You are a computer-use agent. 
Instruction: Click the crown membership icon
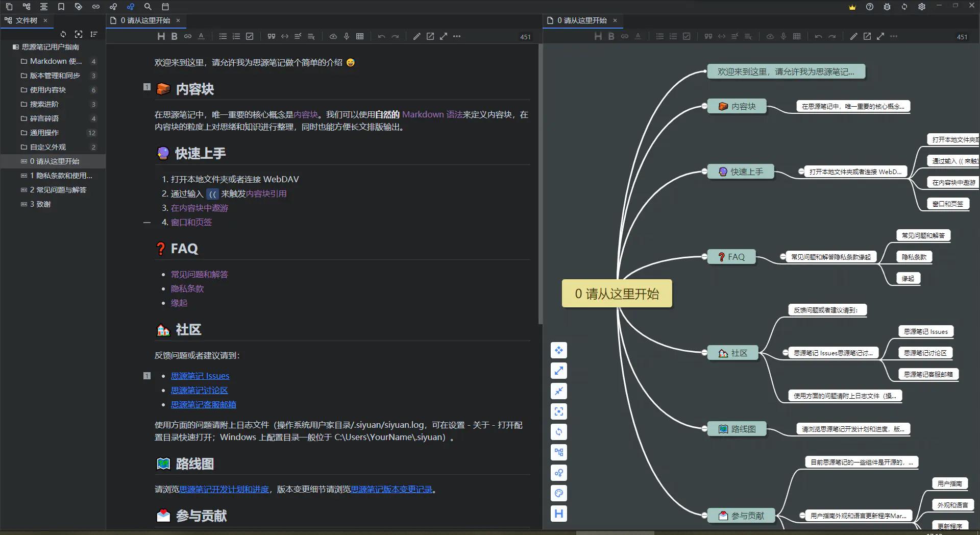852,7
